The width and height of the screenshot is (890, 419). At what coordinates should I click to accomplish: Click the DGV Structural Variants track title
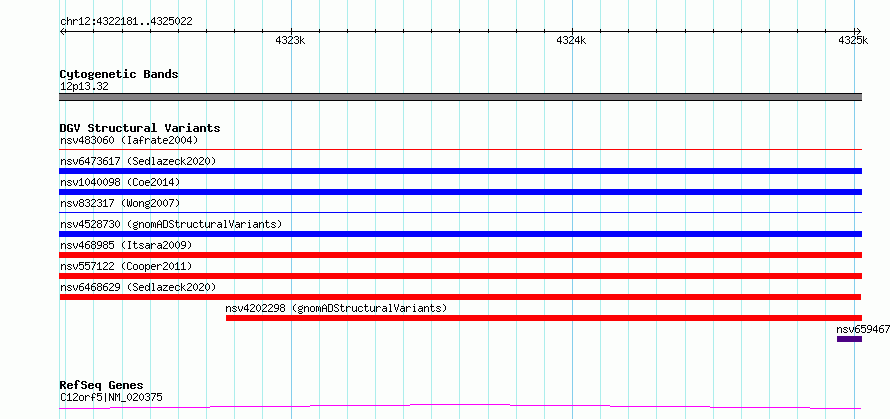pos(140,128)
